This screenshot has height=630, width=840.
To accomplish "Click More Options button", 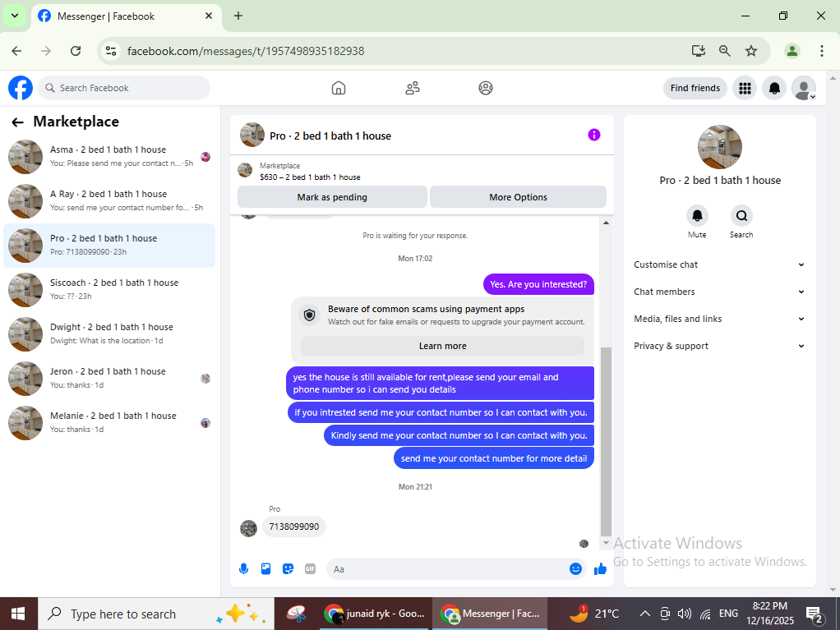I will 518,197.
